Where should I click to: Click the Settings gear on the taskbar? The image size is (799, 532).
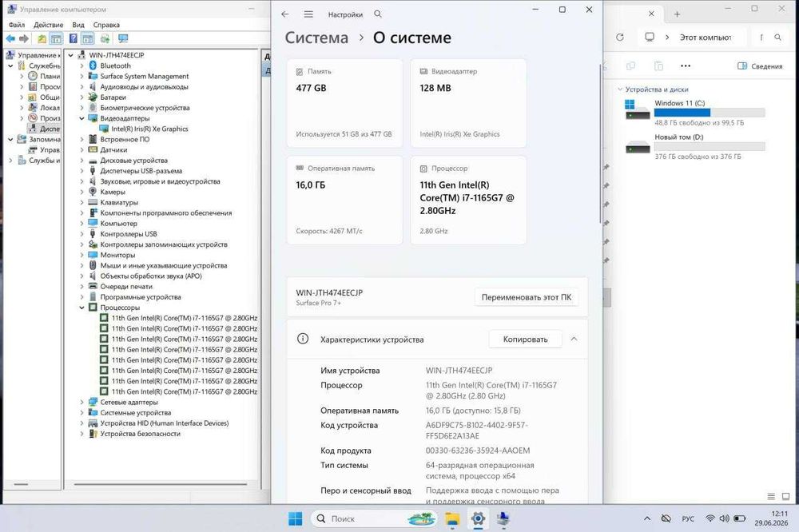[478, 518]
